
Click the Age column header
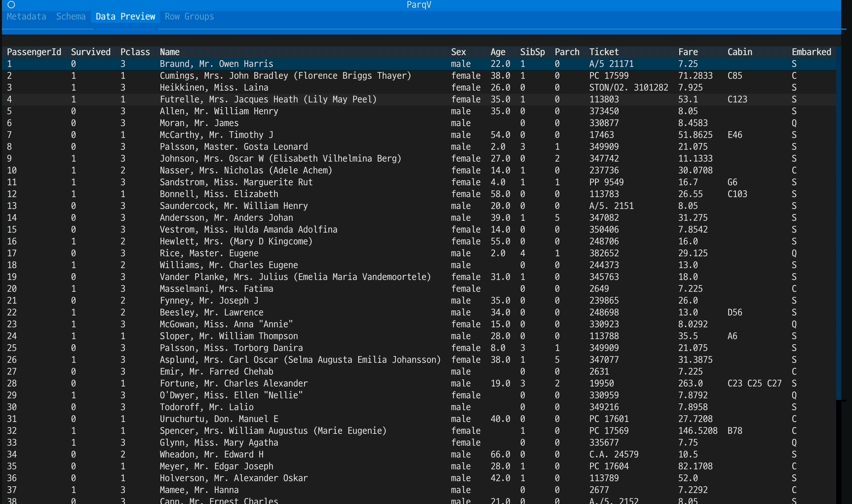498,51
